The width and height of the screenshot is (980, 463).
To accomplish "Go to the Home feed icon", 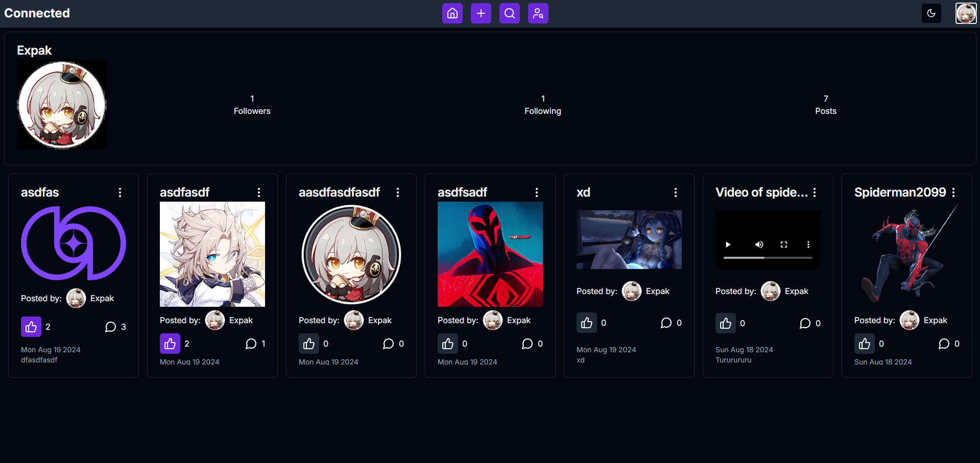I will pyautogui.click(x=452, y=13).
